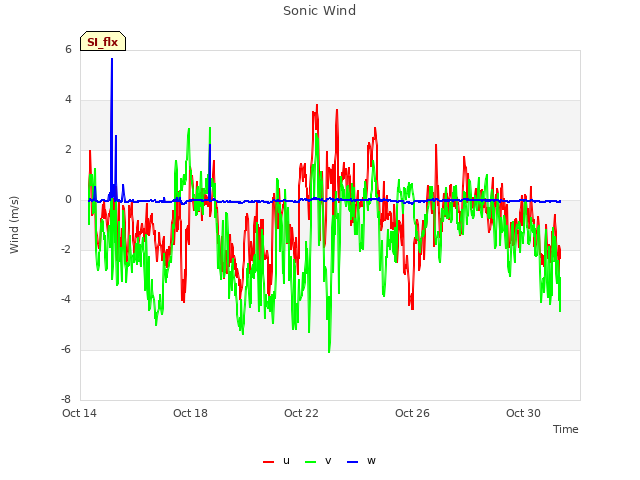The width and height of the screenshot is (640, 480).
Task: Click the Oct 18 axis label
Action: coord(190,413)
